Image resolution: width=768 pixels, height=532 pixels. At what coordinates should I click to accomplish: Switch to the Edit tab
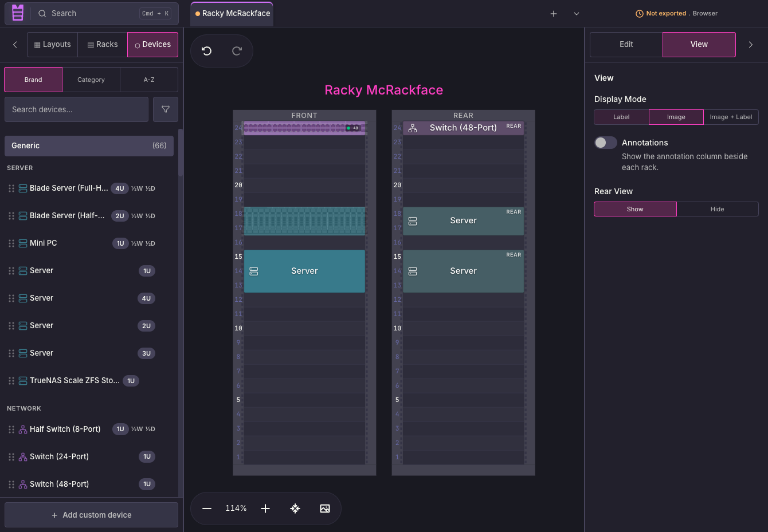(x=626, y=45)
